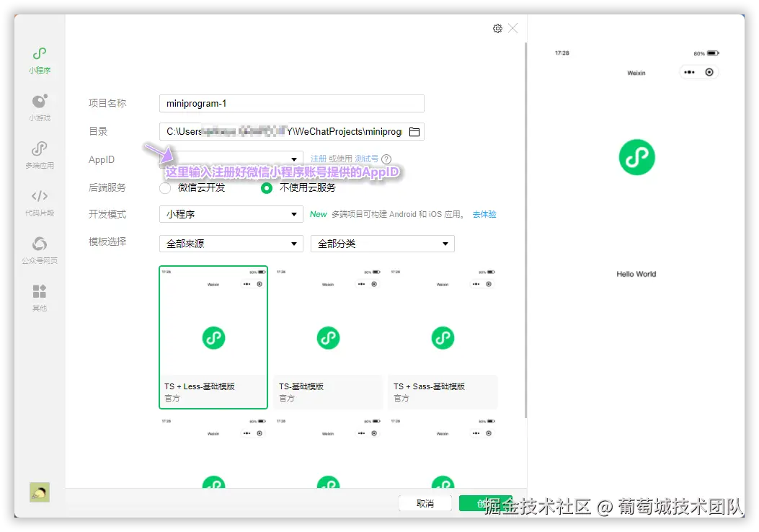
Task: Click the user avatar in sidebar
Action: pos(40,492)
